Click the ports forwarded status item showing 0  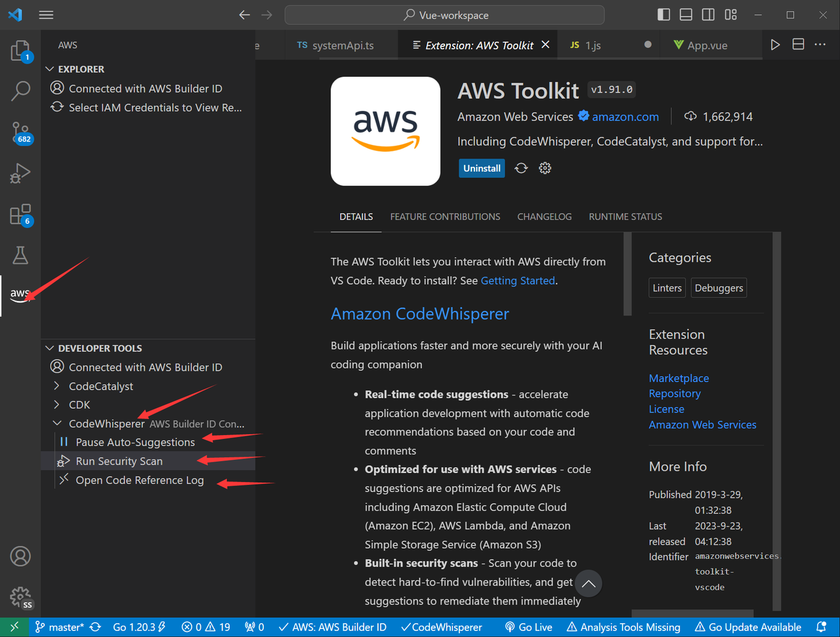coord(254,627)
